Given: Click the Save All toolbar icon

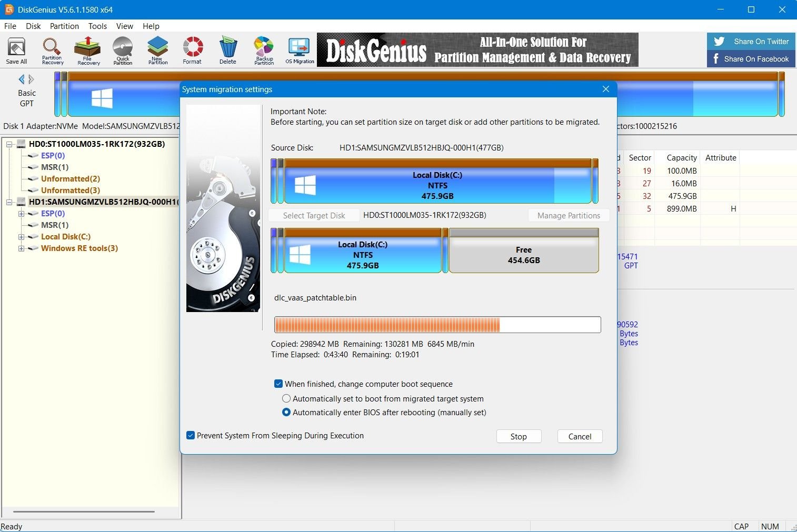Looking at the screenshot, I should [16, 51].
